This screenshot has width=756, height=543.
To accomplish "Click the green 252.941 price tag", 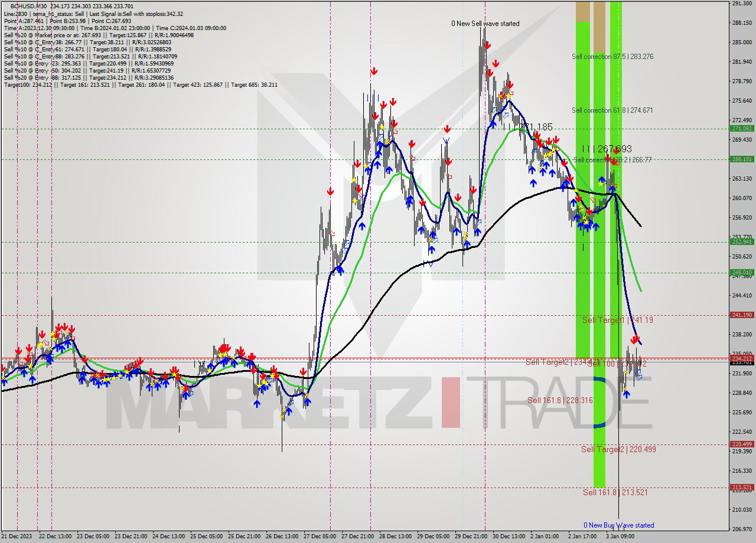I will [x=742, y=241].
